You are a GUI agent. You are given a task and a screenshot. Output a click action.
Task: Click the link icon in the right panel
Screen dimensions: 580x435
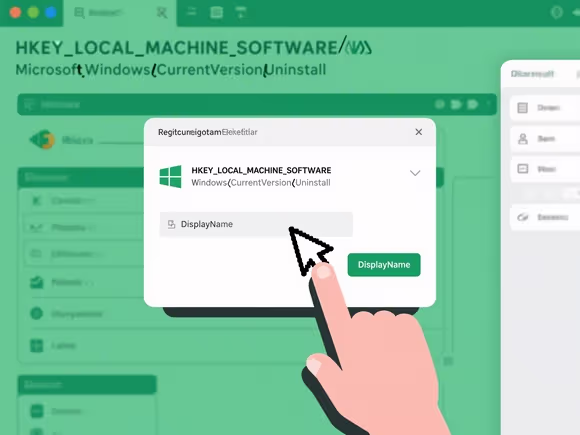coord(522,217)
